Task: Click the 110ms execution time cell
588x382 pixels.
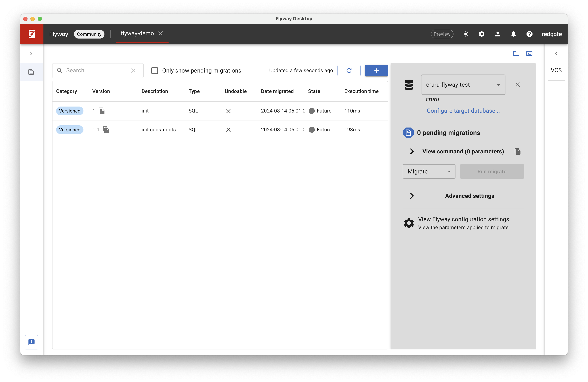Action: click(352, 111)
